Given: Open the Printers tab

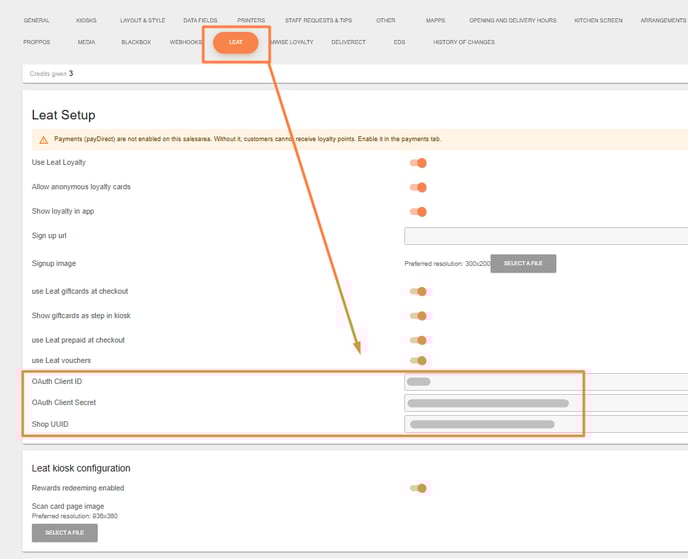Looking at the screenshot, I should coord(251,20).
